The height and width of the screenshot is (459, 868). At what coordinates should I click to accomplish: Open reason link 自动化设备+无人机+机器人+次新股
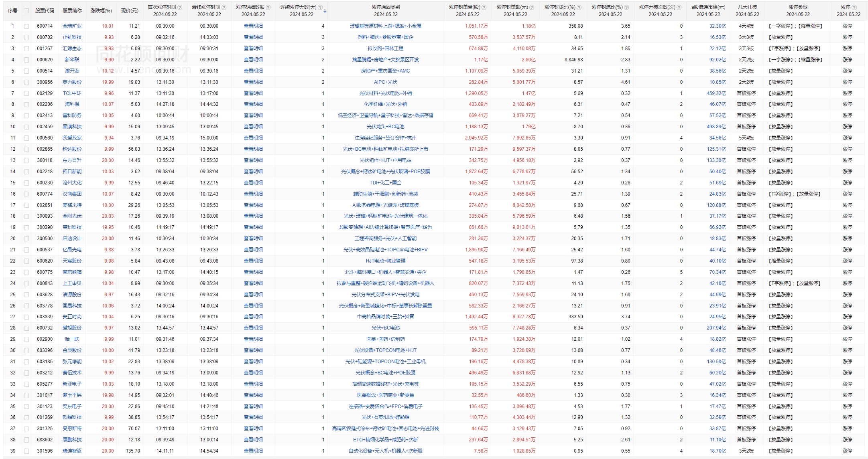pyautogui.click(x=386, y=451)
